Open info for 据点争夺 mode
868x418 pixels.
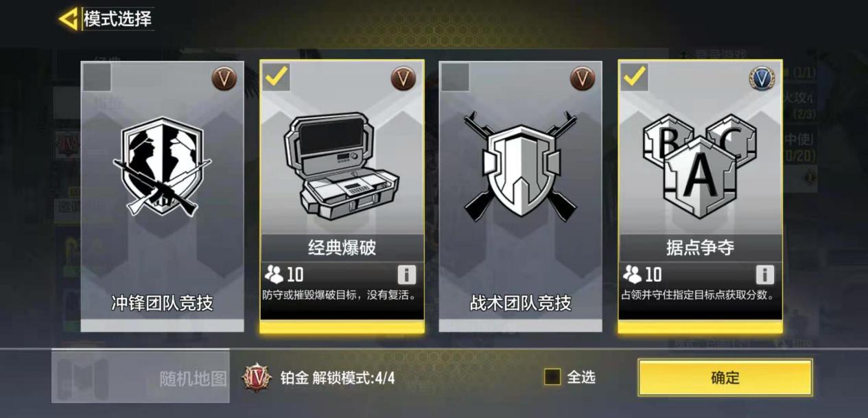click(765, 275)
